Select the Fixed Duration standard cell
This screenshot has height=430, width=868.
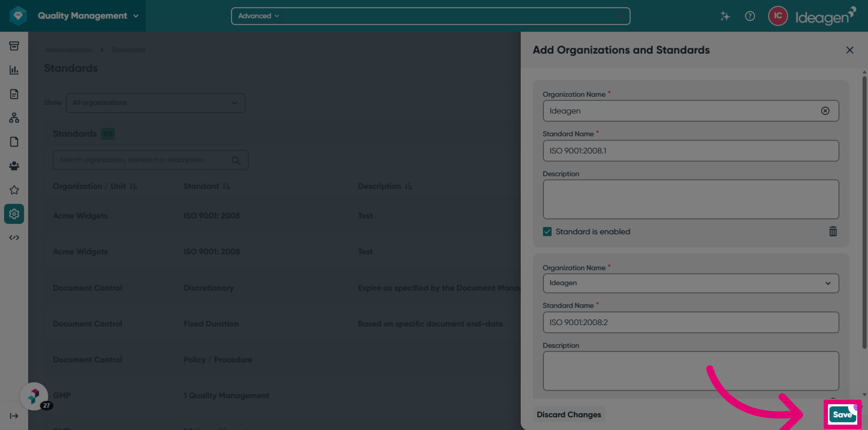coord(211,324)
